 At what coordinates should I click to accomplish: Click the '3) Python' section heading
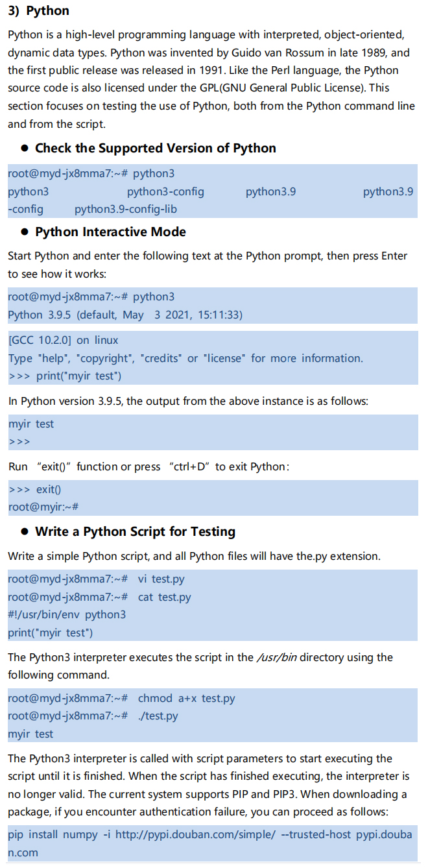(x=38, y=11)
